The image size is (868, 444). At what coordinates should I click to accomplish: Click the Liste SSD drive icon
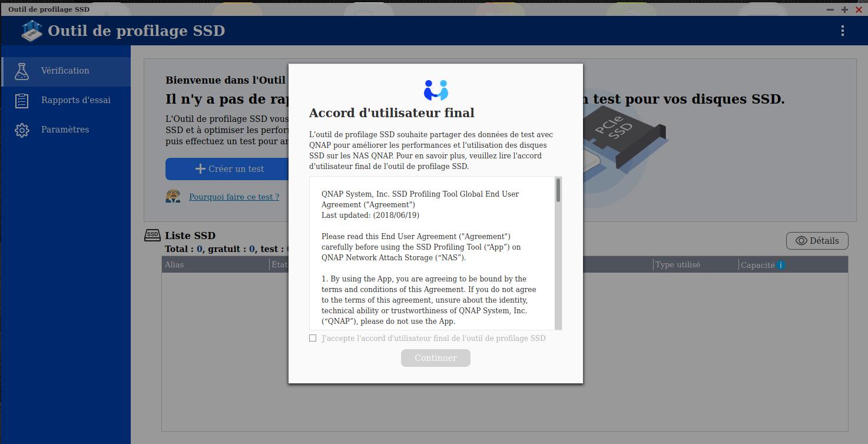pyautogui.click(x=153, y=235)
